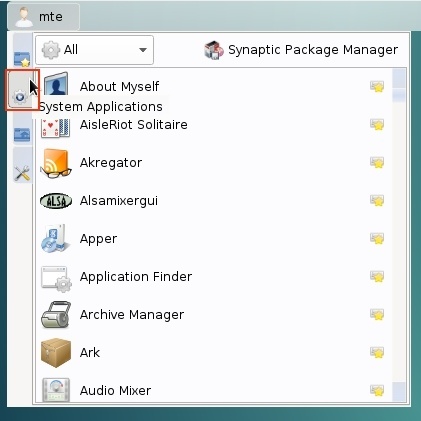
Task: Toggle favorite star for AisleRiot Solitaire
Action: (x=377, y=124)
